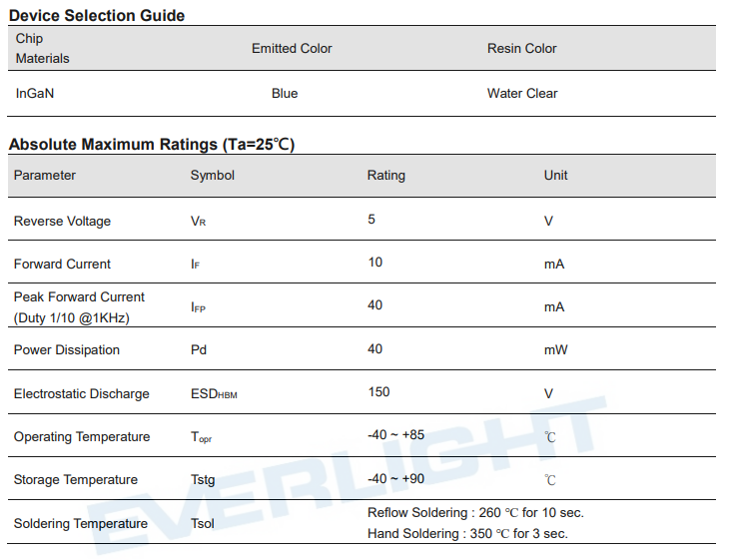Click the Operating Temperature range -40 ~ +85
This screenshot has height=560, width=734.
(x=396, y=435)
